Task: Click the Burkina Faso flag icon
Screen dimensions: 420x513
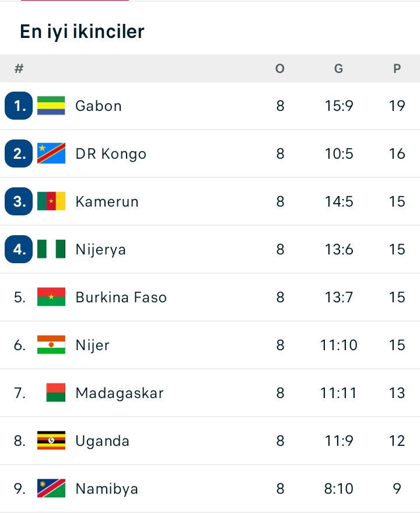Action: pos(51,297)
